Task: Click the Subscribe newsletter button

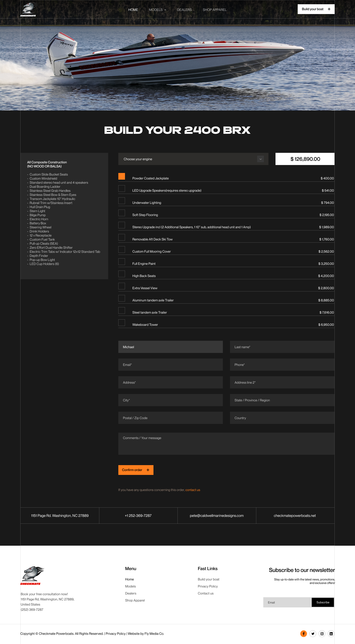Action: [323, 602]
